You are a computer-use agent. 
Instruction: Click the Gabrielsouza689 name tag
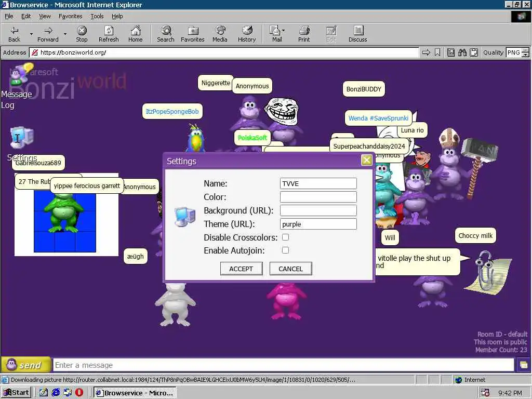[38, 163]
